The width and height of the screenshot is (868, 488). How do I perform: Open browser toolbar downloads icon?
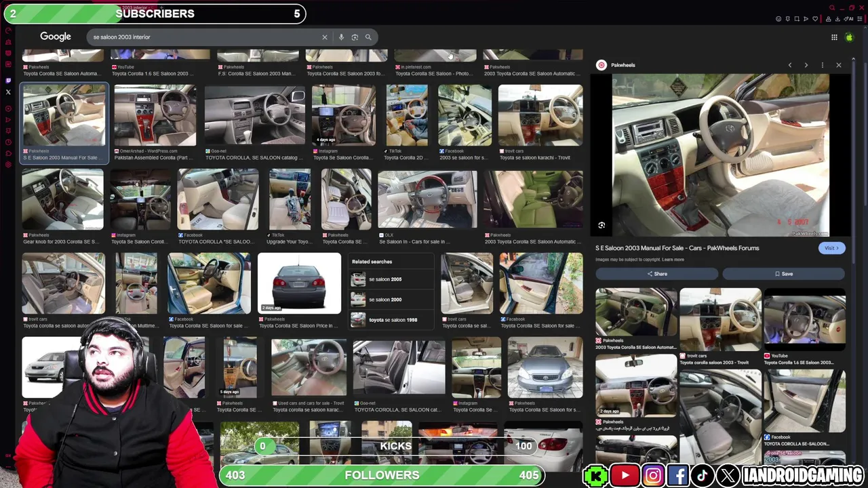(839, 19)
